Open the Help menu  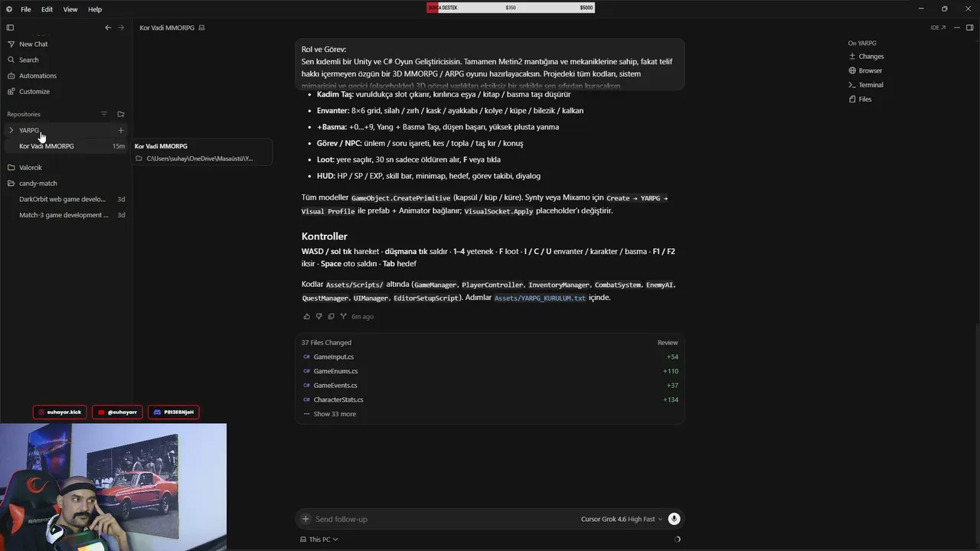pyautogui.click(x=95, y=9)
